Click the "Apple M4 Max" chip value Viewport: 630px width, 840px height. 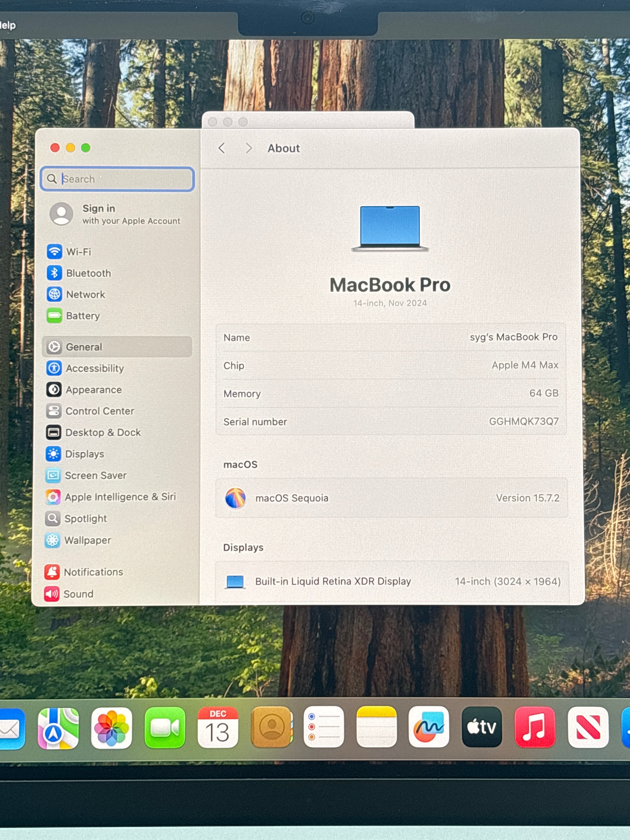coord(525,365)
